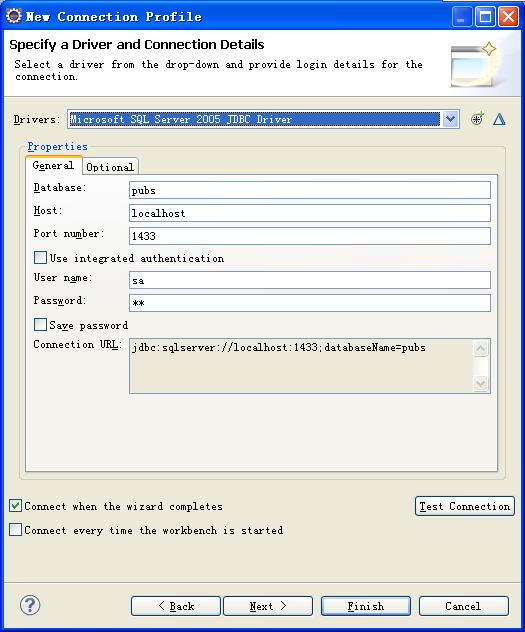Uncheck Connect when the wizard completes
This screenshot has height=632, width=525.
pos(15,505)
